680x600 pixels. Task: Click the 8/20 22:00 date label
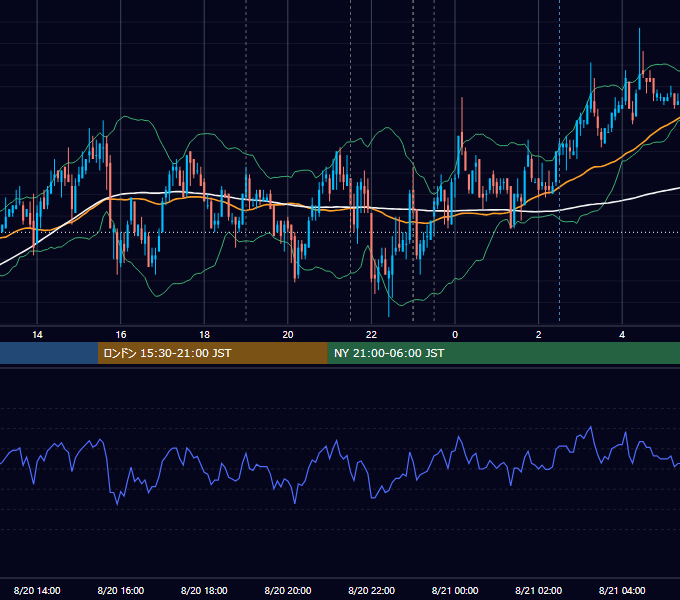click(x=371, y=590)
